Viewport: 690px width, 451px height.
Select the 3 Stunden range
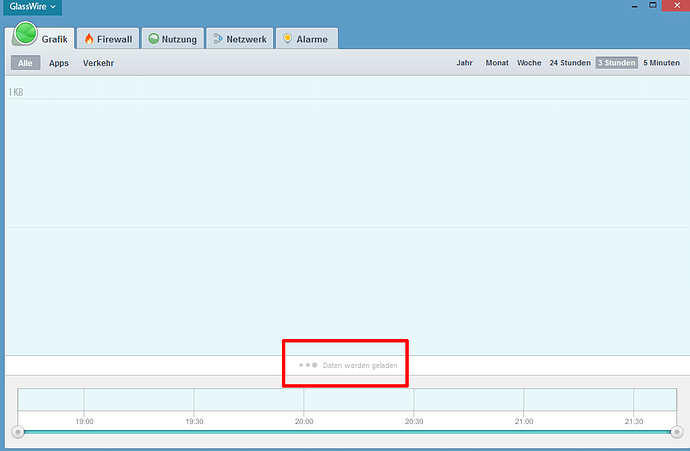tap(616, 63)
